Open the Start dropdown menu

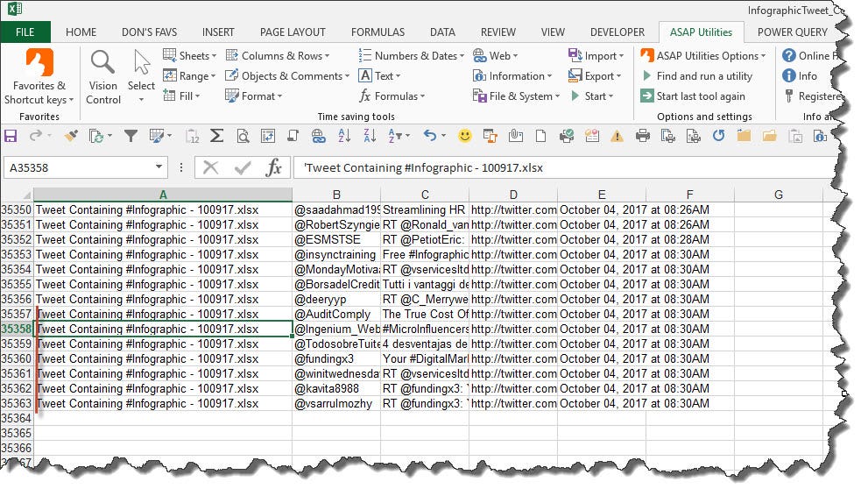click(592, 96)
